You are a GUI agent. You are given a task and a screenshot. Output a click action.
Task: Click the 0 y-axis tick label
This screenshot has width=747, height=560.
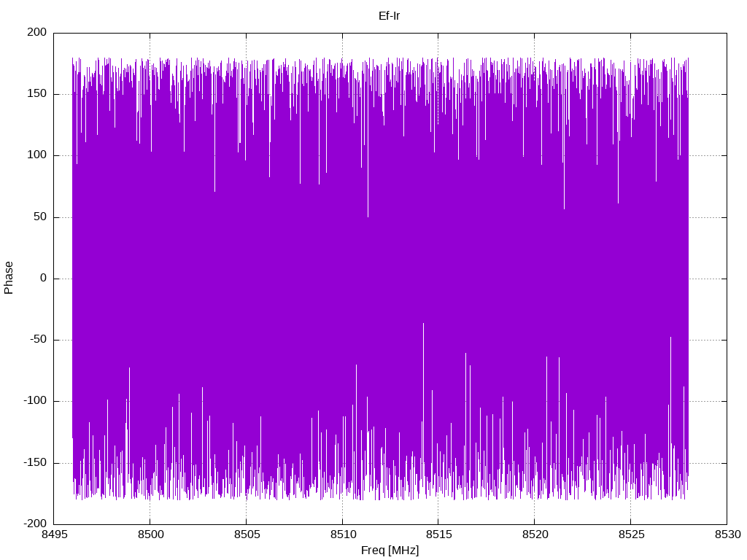[44, 278]
